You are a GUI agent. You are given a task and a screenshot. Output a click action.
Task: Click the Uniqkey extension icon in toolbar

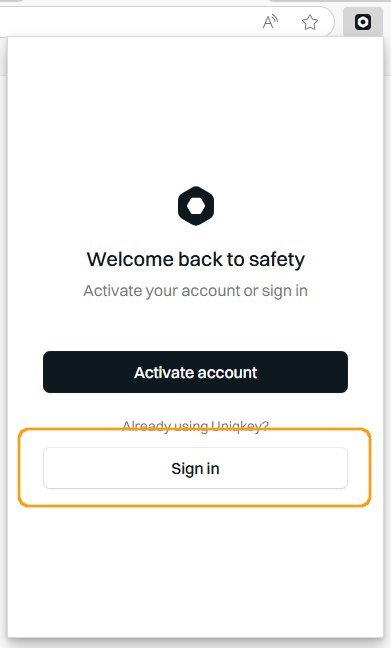coord(363,21)
